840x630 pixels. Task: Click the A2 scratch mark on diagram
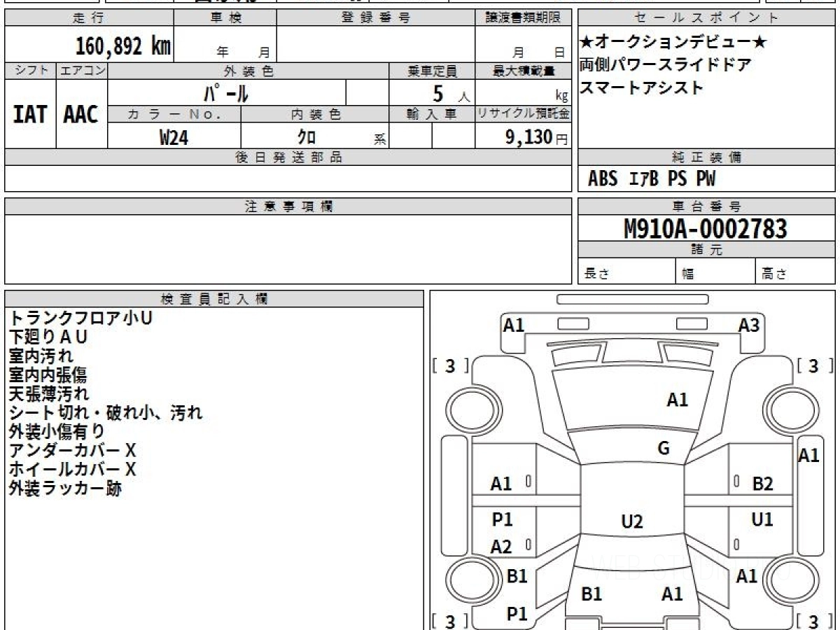tap(501, 547)
